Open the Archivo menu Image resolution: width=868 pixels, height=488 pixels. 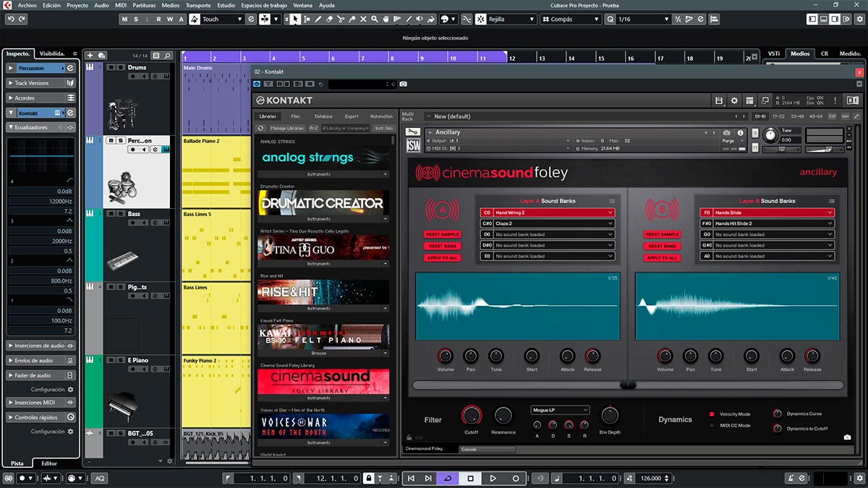(27, 5)
